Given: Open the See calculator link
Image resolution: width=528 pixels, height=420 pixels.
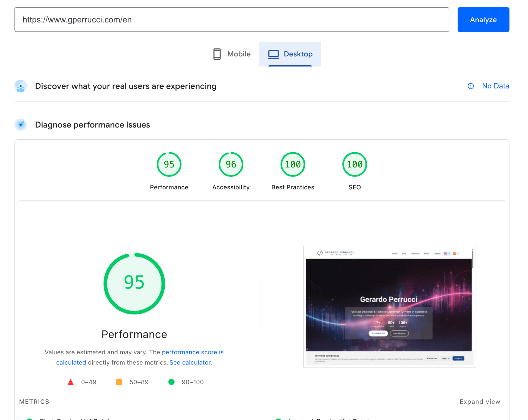Looking at the screenshot, I should tap(190, 362).
